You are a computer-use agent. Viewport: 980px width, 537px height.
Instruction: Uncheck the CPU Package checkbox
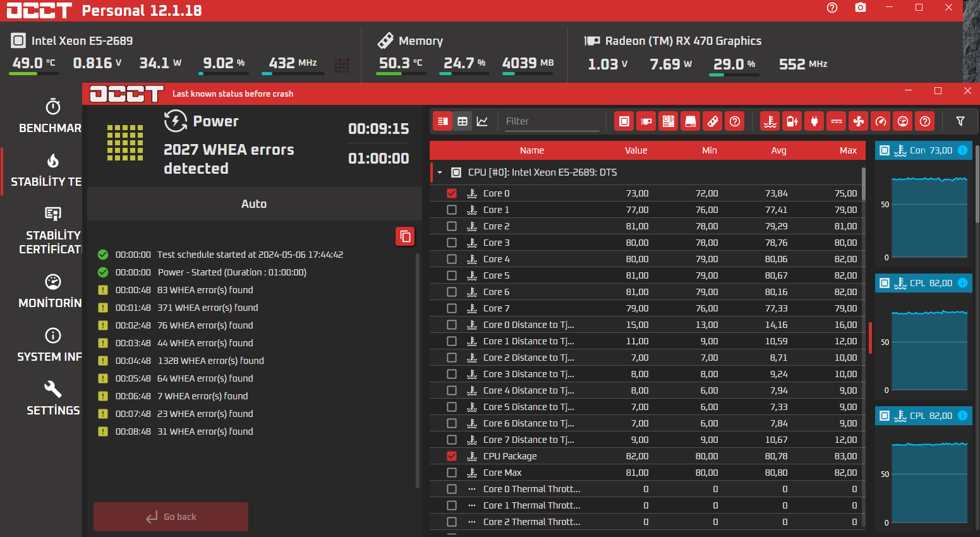point(452,456)
